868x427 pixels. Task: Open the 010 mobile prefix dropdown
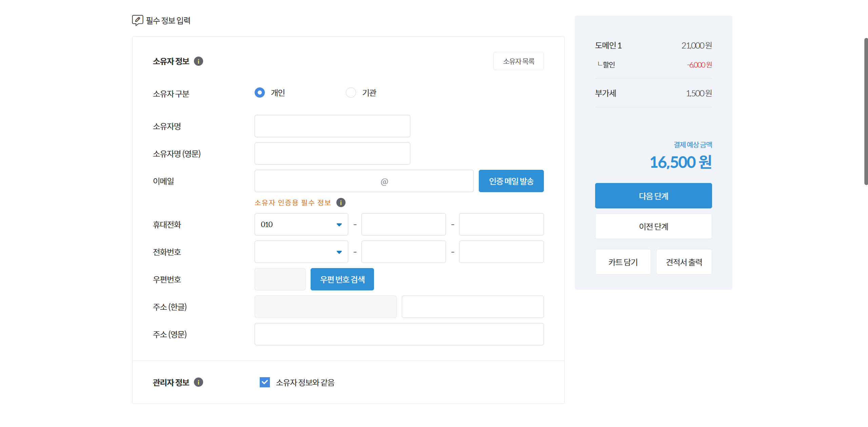[301, 224]
